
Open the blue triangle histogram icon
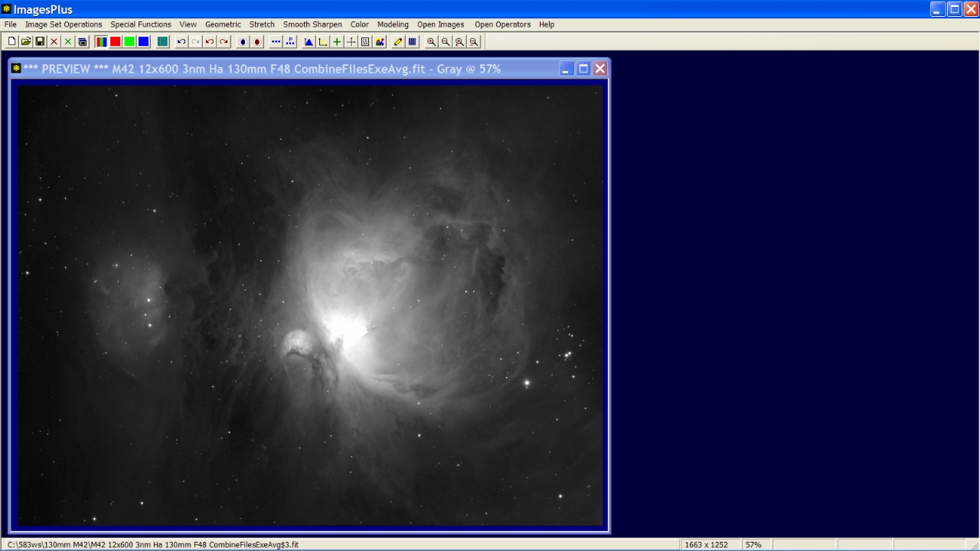[309, 41]
